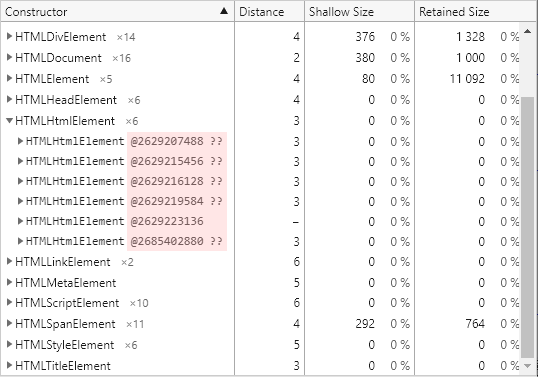
Task: Select the HTMLLinkElement ×2 row label
Action: pyautogui.click(x=74, y=262)
